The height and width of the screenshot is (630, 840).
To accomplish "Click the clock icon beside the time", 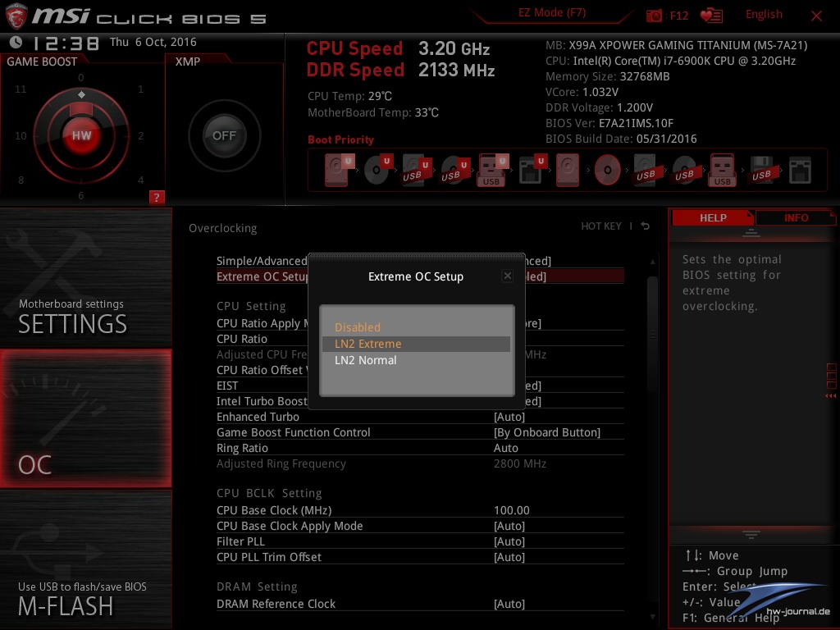I will point(16,42).
